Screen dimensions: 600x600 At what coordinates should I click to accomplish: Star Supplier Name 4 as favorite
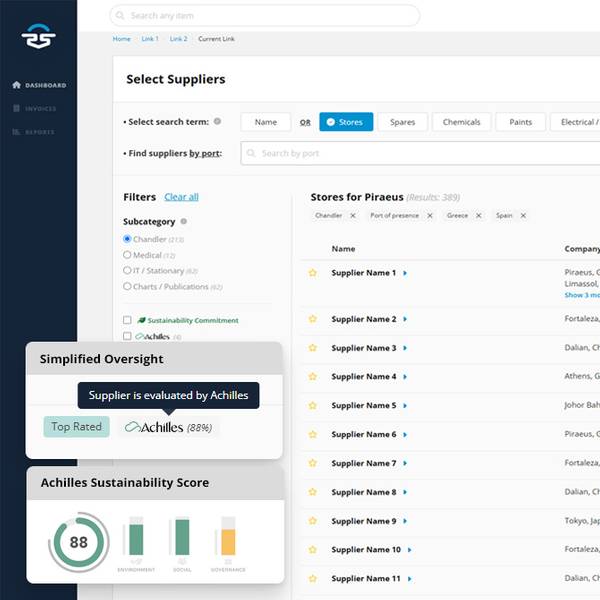pyautogui.click(x=312, y=377)
